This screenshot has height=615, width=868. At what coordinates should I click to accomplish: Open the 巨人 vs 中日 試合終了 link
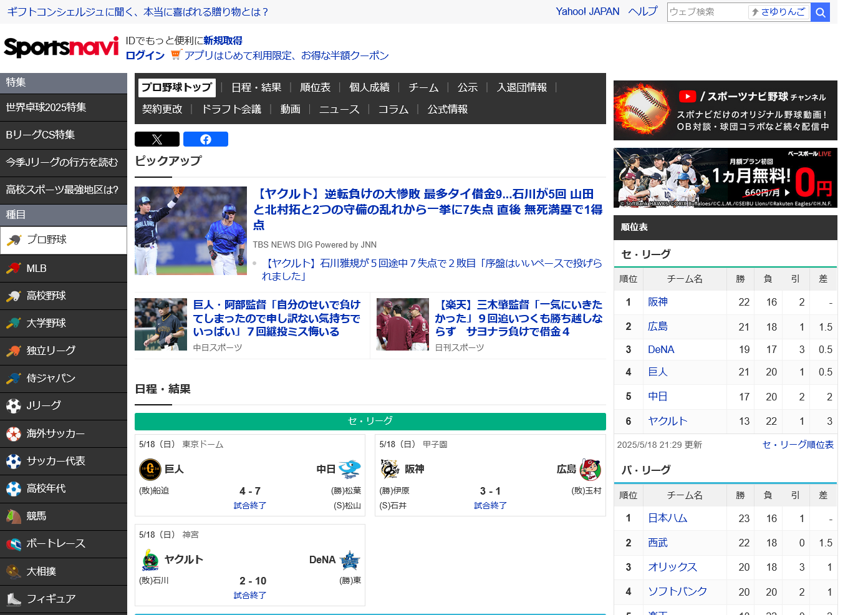click(x=250, y=506)
